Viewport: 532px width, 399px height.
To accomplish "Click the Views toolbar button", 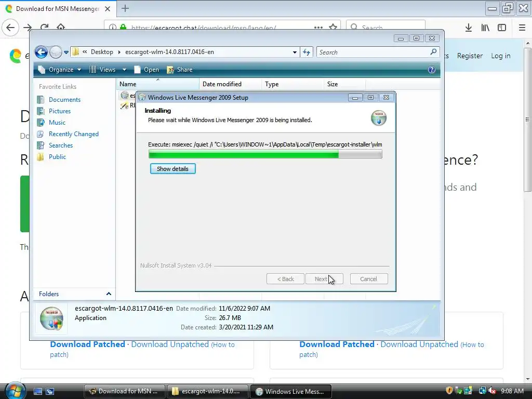I will pos(103,70).
